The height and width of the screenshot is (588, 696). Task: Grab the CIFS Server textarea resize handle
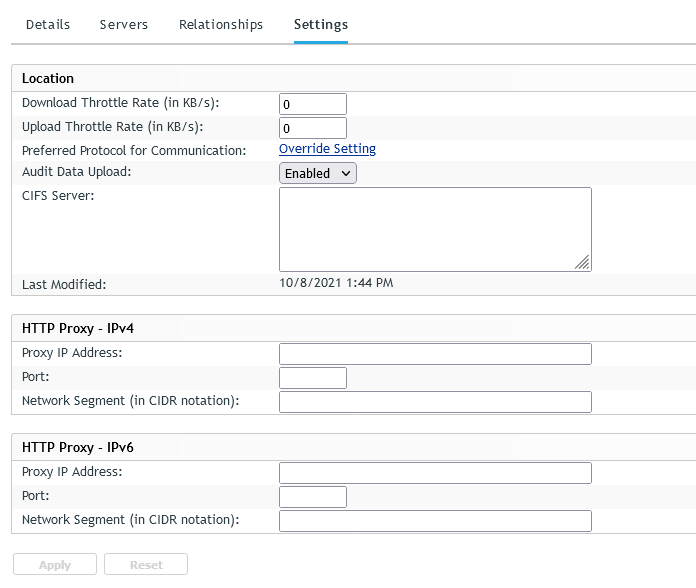pos(583,262)
